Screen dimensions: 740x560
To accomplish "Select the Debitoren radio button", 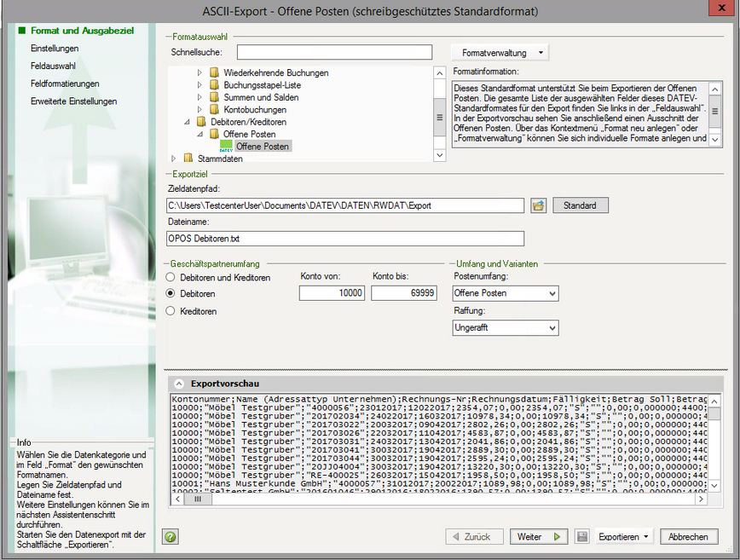I will pos(171,293).
